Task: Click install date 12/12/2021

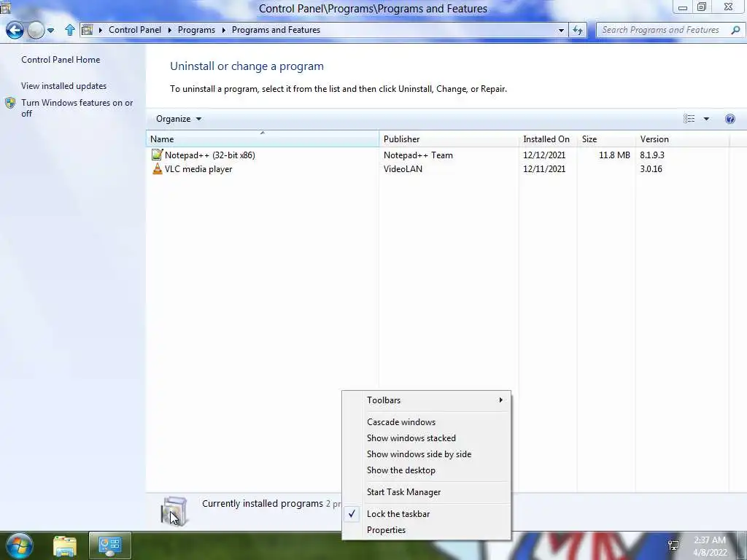Action: point(544,155)
